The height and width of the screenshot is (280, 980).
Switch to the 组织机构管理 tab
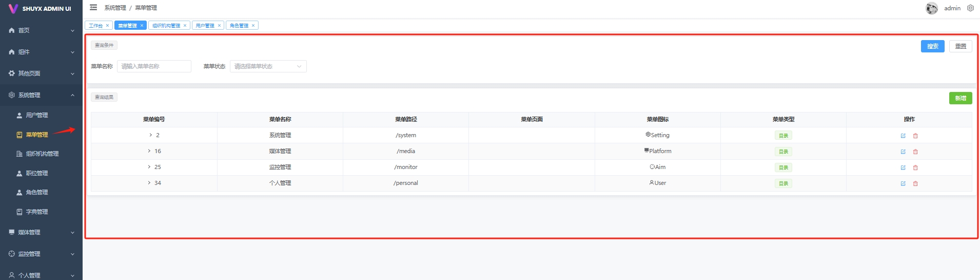tap(166, 26)
